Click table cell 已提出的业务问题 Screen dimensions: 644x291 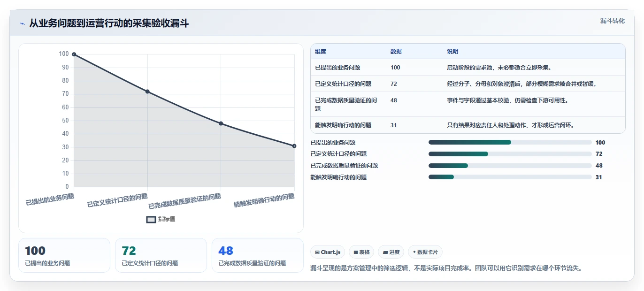[337, 68]
